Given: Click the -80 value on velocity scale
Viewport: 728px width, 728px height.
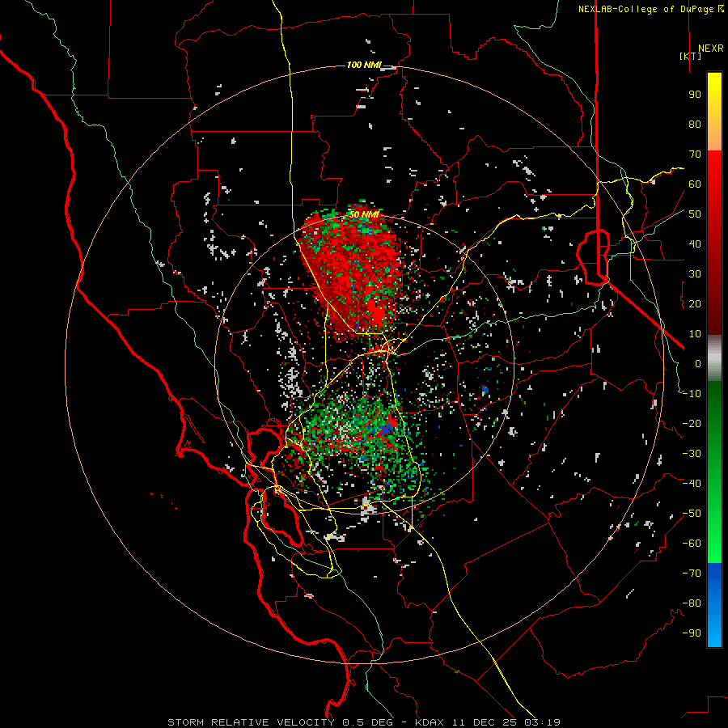Looking at the screenshot, I should pos(692,603).
